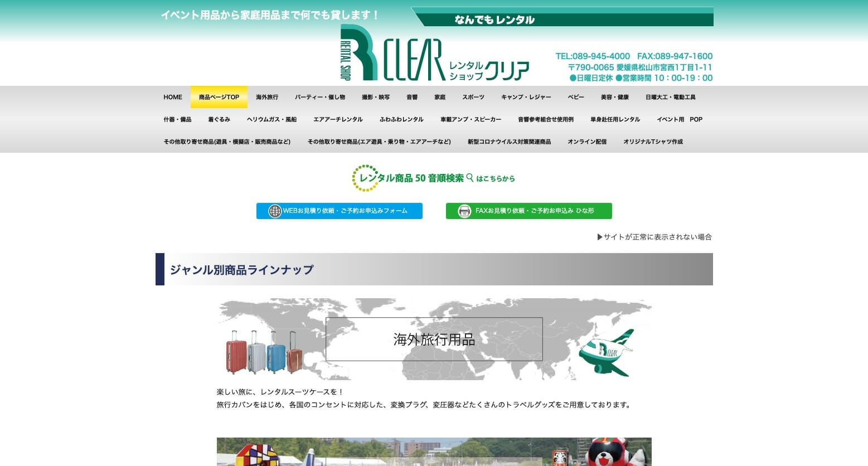The width and height of the screenshot is (868, 466).
Task: Select the 着ぐるみ category
Action: (219, 119)
